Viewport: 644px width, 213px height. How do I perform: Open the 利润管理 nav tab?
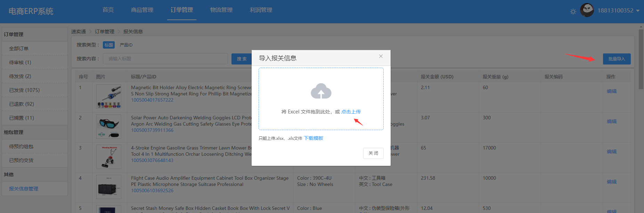click(x=261, y=10)
